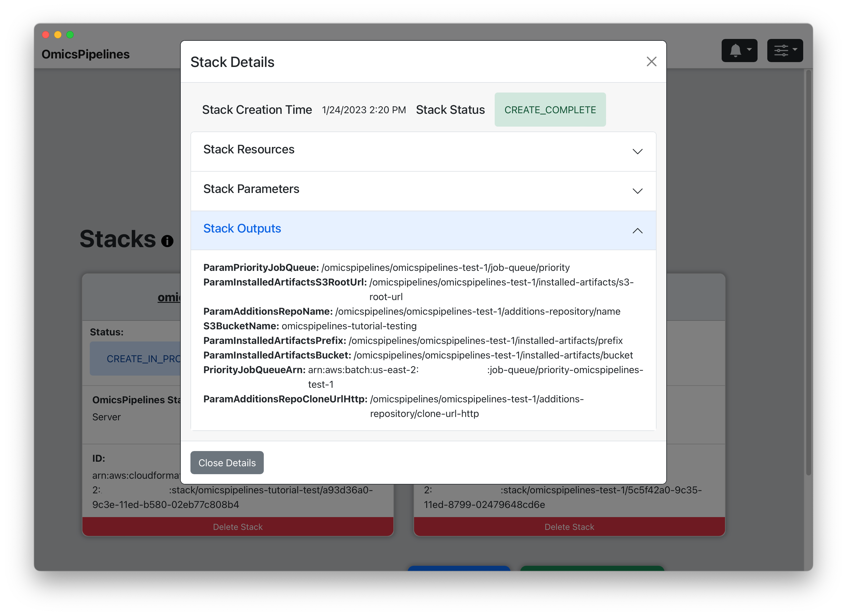Collapse the Stack Outputs section
The height and width of the screenshot is (616, 847).
point(423,230)
